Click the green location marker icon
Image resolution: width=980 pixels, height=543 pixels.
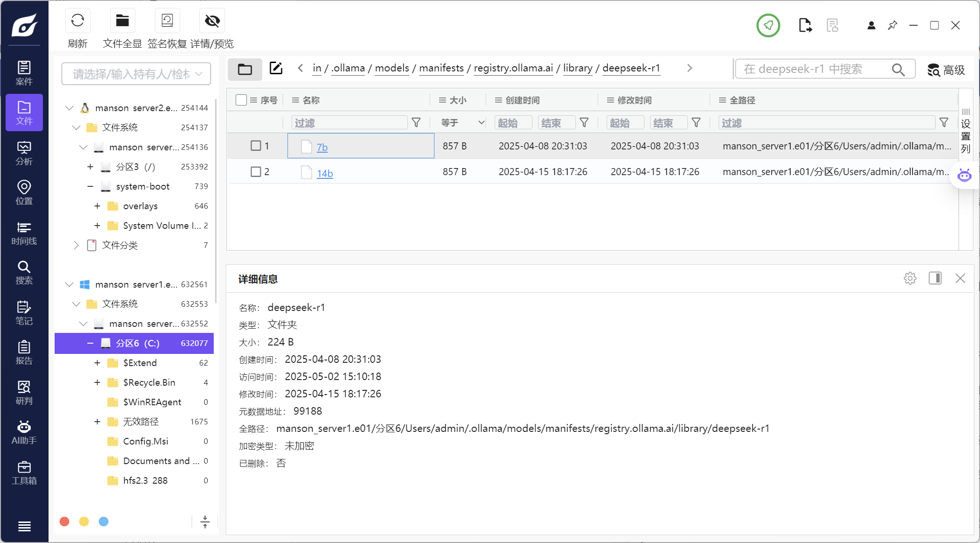pos(768,25)
